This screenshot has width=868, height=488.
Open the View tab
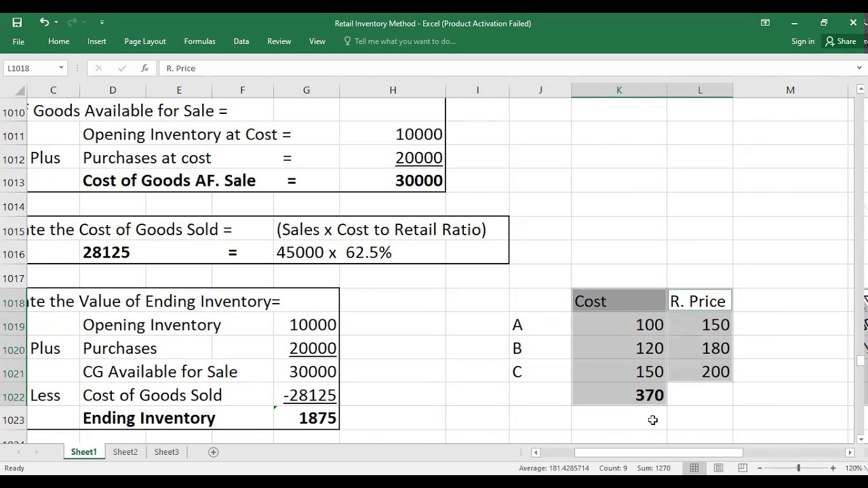click(317, 41)
